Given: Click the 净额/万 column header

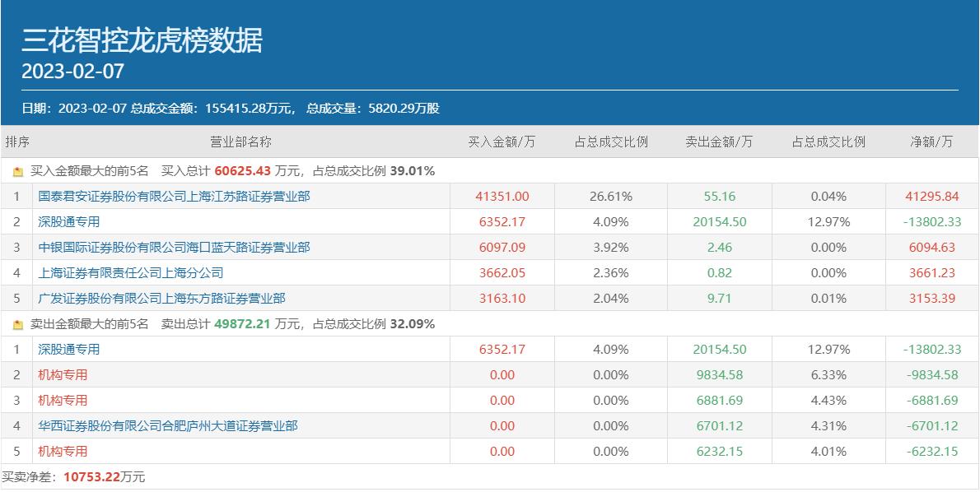Looking at the screenshot, I should pyautogui.click(x=932, y=142).
